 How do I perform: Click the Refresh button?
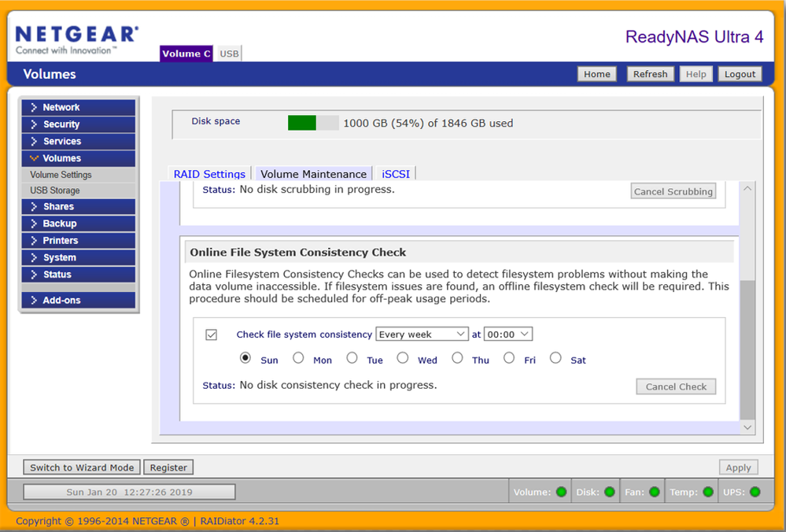point(650,74)
